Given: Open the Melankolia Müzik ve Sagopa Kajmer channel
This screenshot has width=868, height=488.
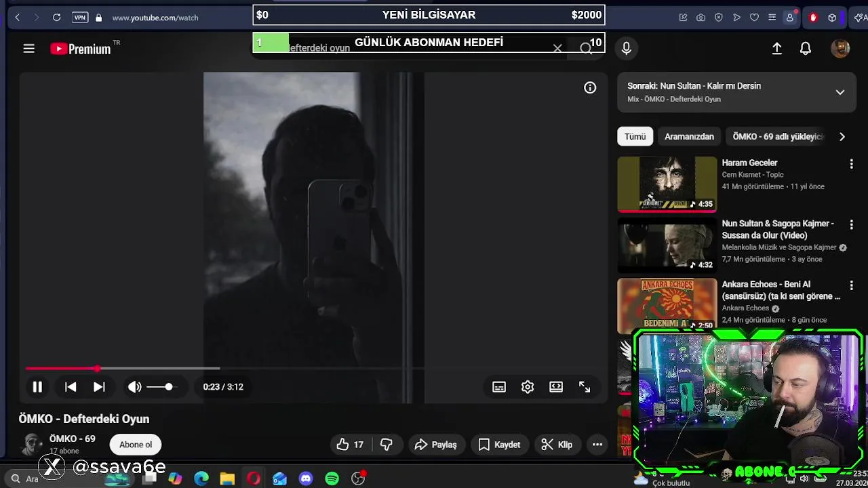Looking at the screenshot, I should 778,247.
